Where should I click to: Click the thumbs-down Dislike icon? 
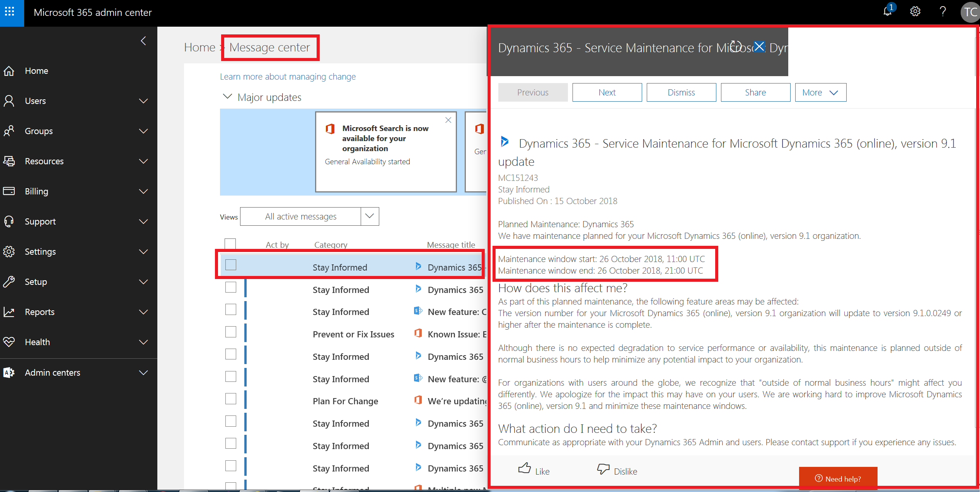(x=603, y=468)
